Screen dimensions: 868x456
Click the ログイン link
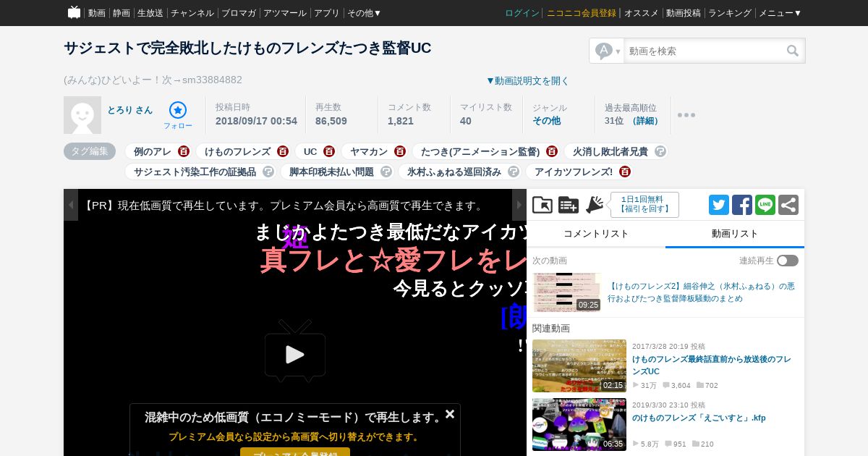(x=522, y=13)
